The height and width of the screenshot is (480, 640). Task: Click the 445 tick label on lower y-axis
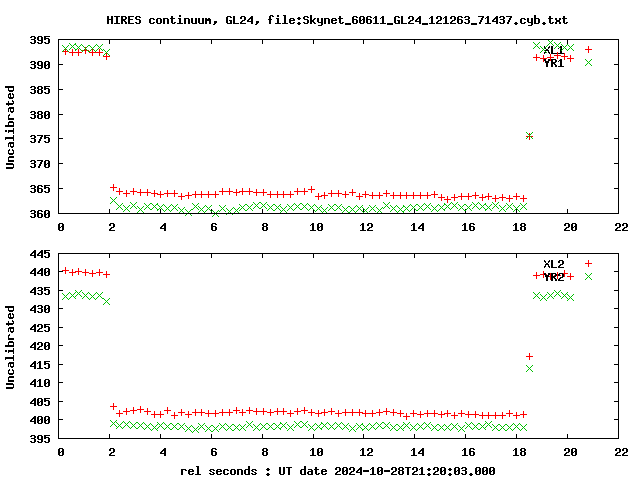[40, 254]
